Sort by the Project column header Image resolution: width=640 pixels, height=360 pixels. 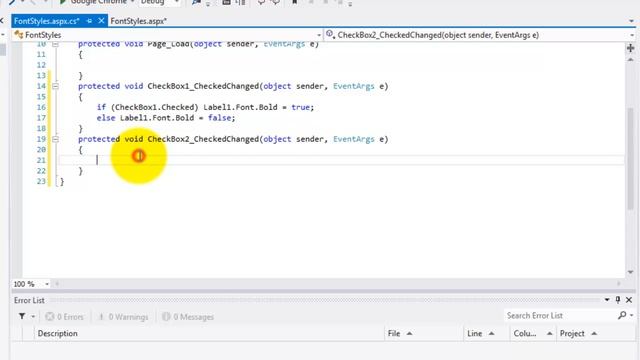click(596, 333)
